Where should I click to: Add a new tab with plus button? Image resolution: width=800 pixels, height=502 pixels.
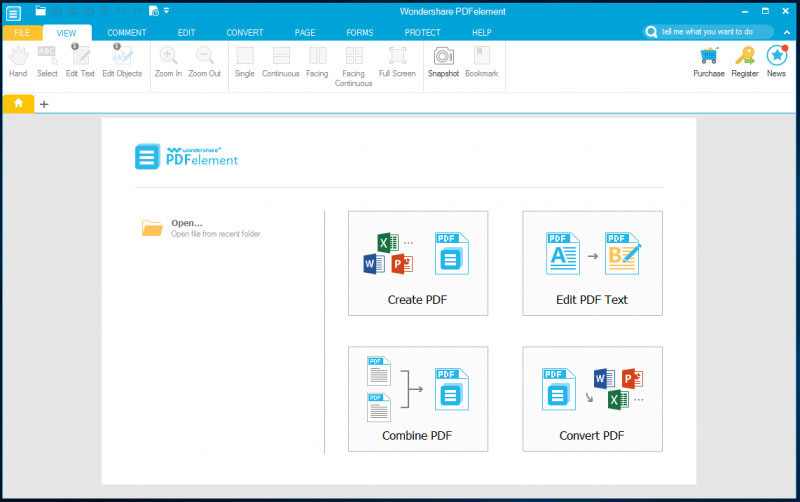[44, 104]
